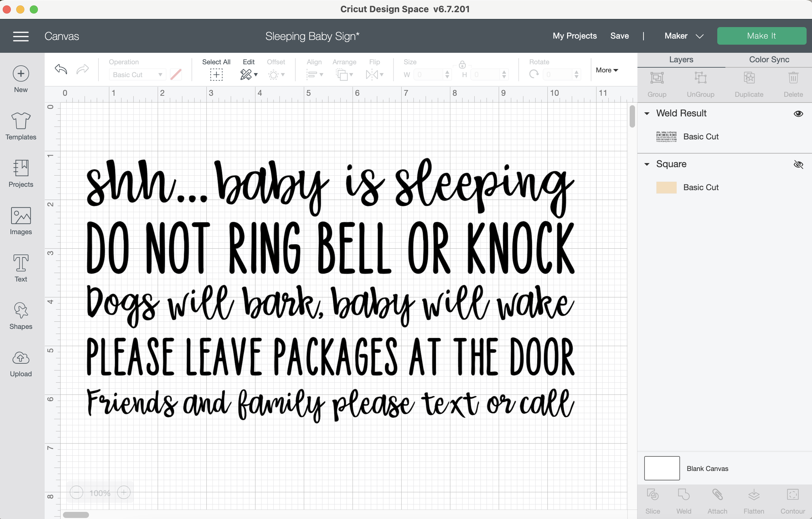Click the Canvas label in header
This screenshot has height=519, width=812.
coord(62,36)
